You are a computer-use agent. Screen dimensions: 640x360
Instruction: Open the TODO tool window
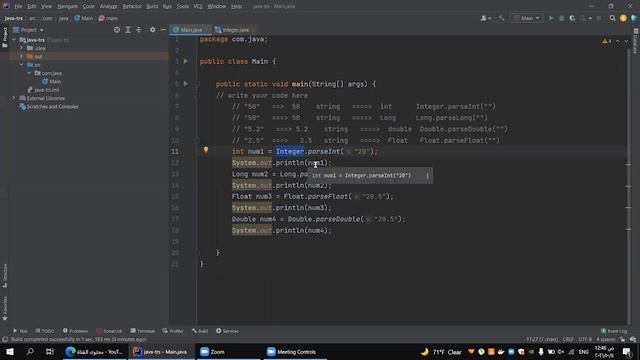point(44,331)
